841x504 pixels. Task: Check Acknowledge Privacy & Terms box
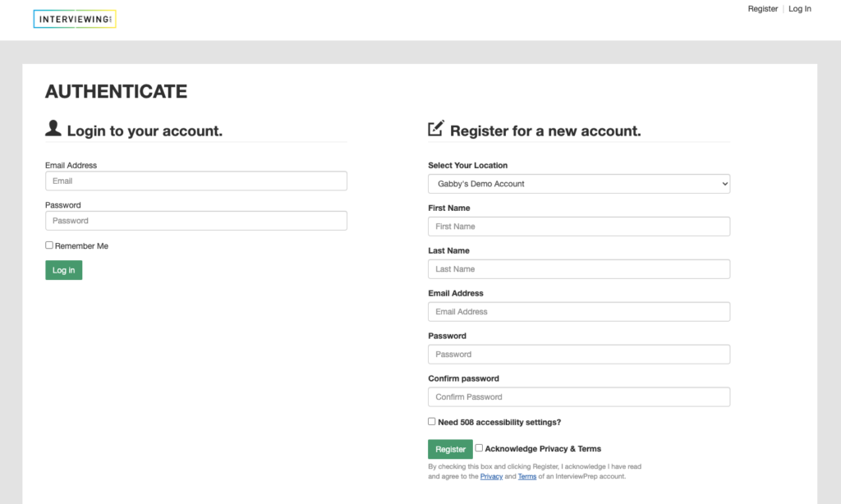479,447
